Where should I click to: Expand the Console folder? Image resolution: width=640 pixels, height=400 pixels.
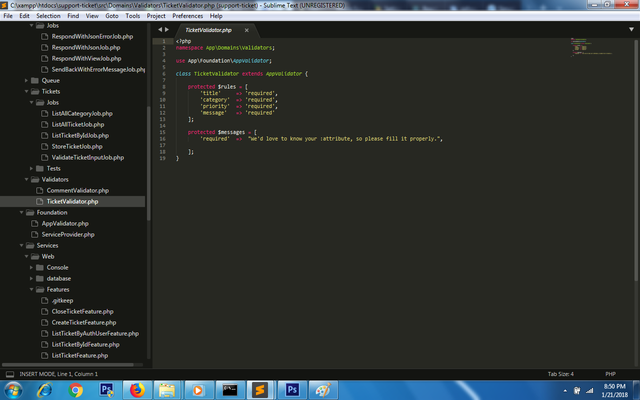[31, 268]
